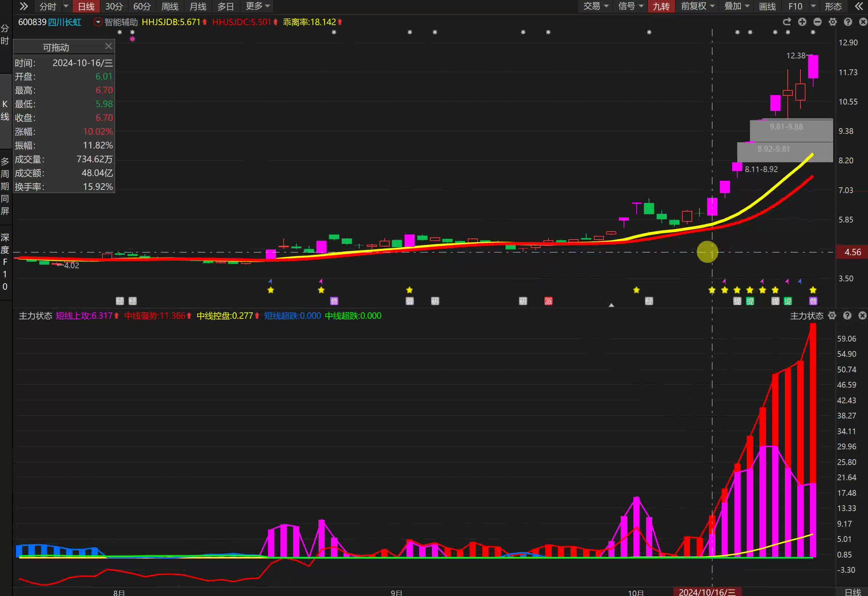Click the purple 叠 marker at far right
Screen dimensions: 868x596
click(x=813, y=301)
